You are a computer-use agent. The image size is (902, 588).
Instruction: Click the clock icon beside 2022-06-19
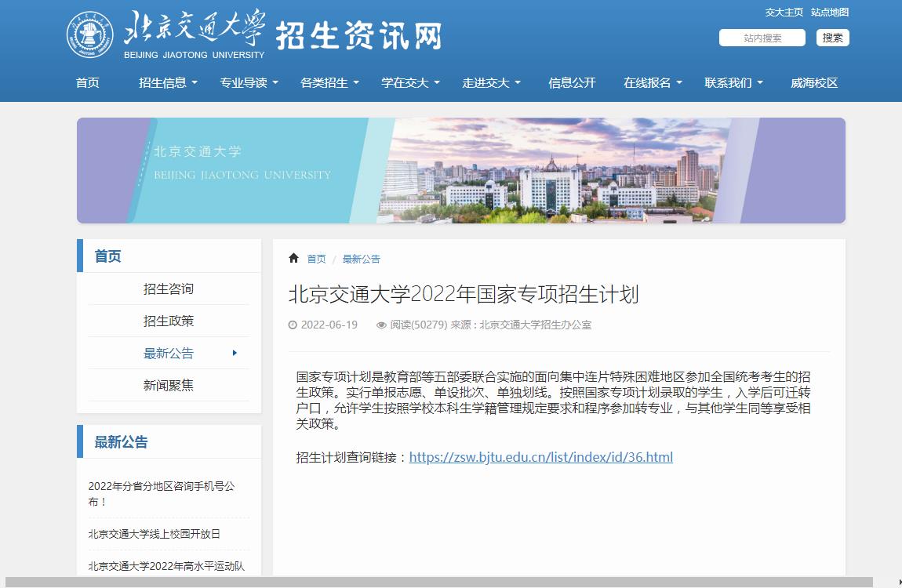click(293, 325)
